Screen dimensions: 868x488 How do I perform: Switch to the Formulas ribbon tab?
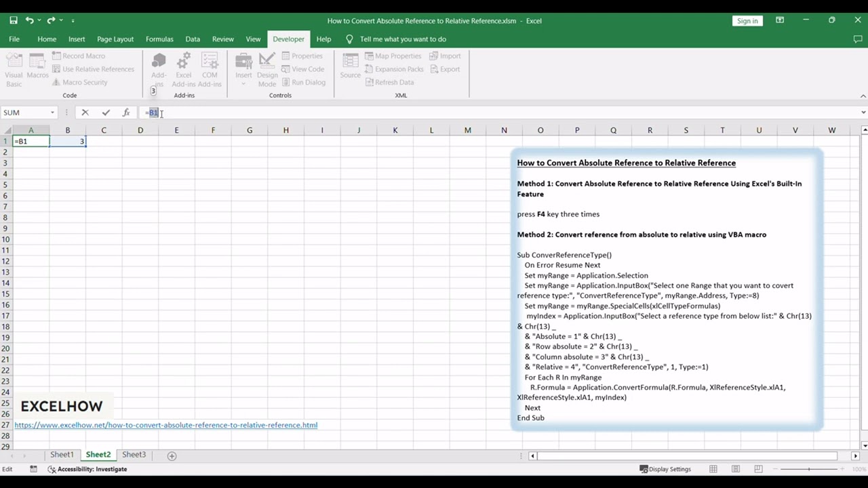(159, 39)
